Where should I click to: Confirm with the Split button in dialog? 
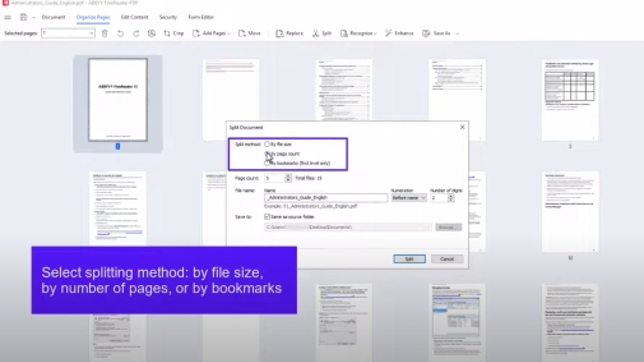[409, 259]
